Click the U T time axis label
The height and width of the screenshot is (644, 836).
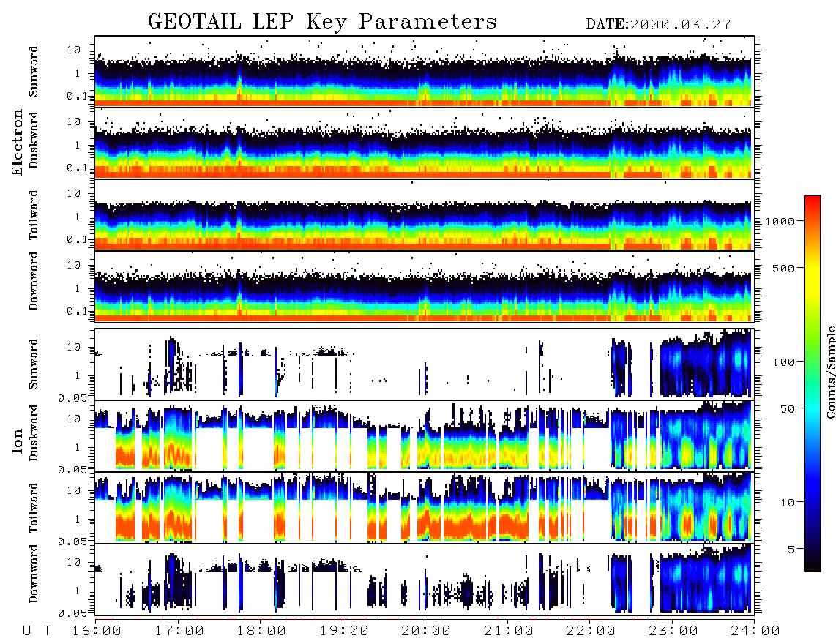tap(37, 631)
